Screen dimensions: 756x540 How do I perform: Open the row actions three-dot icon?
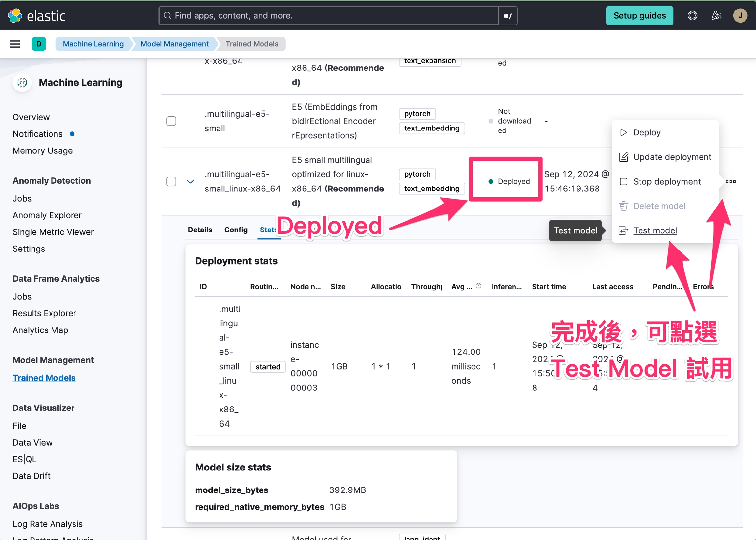(x=731, y=181)
